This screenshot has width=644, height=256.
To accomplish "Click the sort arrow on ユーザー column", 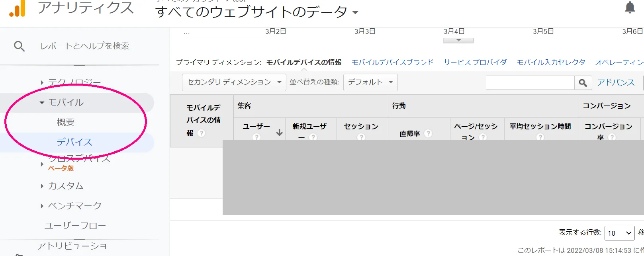I will pyautogui.click(x=280, y=132).
